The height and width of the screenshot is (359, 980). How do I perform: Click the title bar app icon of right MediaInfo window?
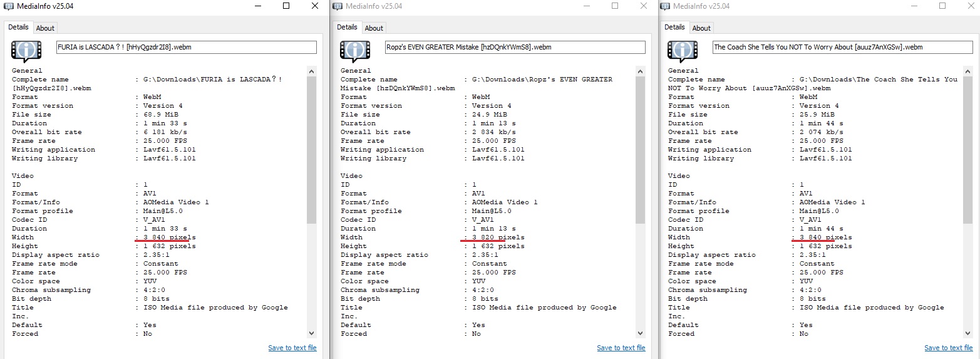click(665, 6)
